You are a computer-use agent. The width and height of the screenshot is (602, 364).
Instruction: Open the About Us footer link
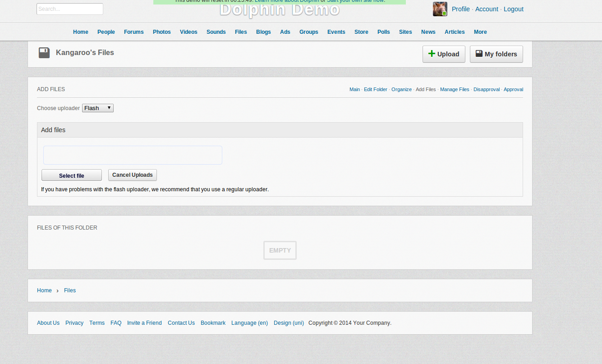pos(48,323)
